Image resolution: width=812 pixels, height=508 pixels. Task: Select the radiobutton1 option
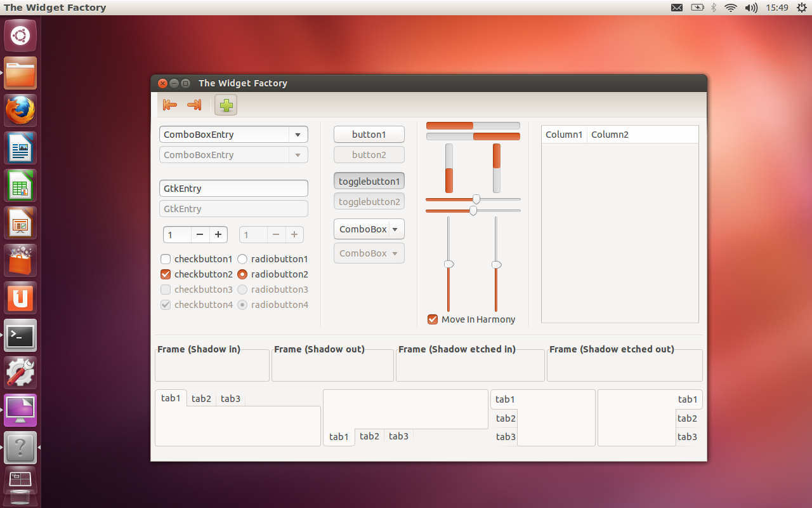(x=242, y=259)
